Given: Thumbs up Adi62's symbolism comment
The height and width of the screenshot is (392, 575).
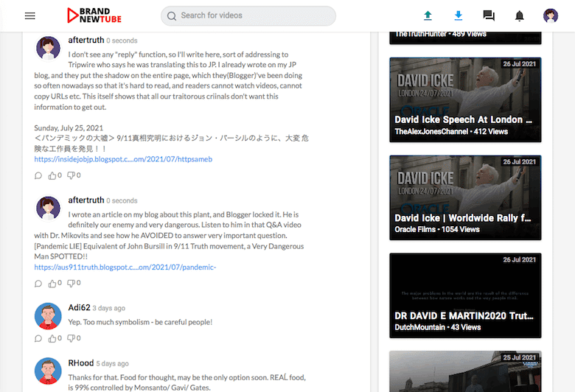Looking at the screenshot, I should tap(52, 338).
